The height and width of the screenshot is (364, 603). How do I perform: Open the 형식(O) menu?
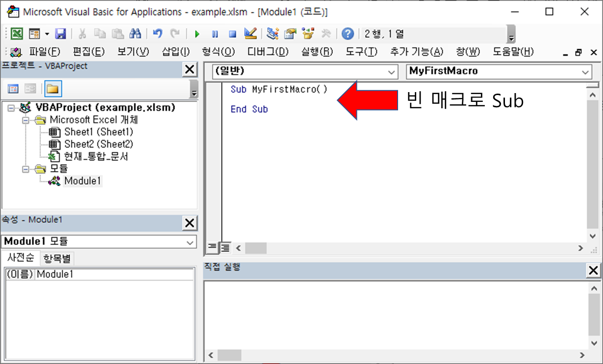218,52
